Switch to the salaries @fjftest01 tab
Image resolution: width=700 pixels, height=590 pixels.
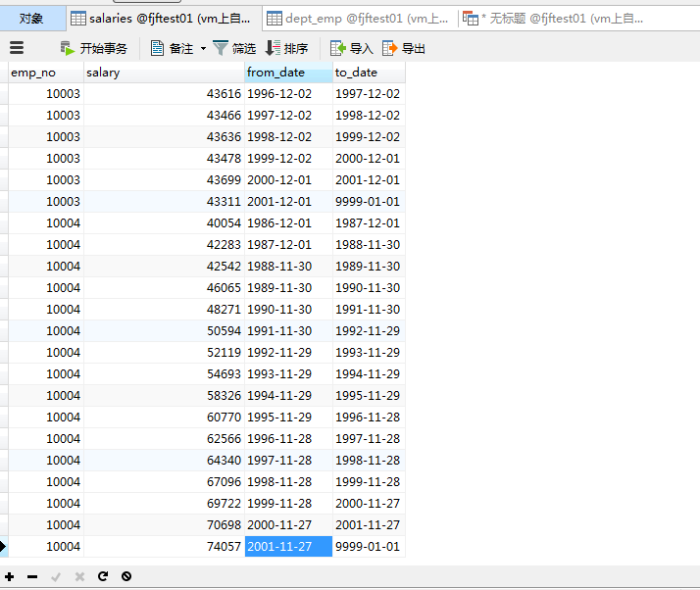[x=165, y=19]
